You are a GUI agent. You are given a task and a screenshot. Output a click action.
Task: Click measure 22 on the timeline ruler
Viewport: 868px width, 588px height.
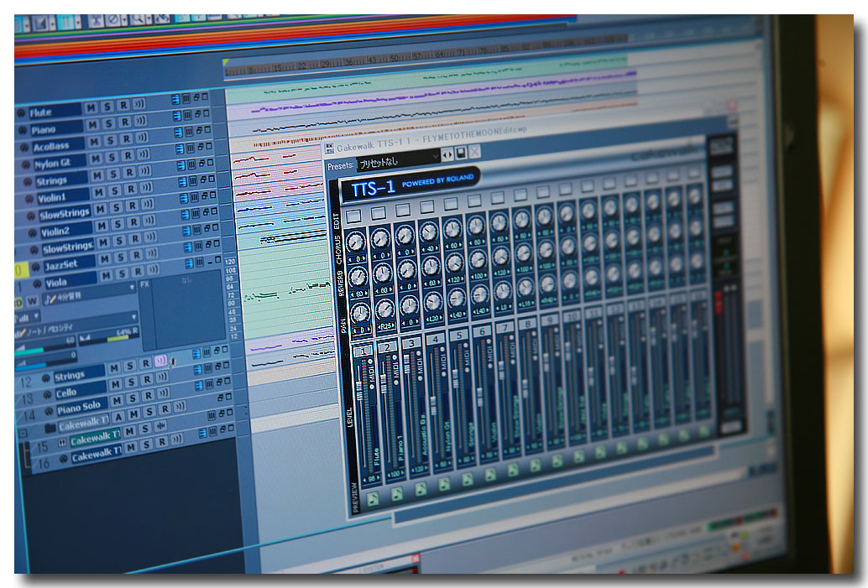(302, 65)
